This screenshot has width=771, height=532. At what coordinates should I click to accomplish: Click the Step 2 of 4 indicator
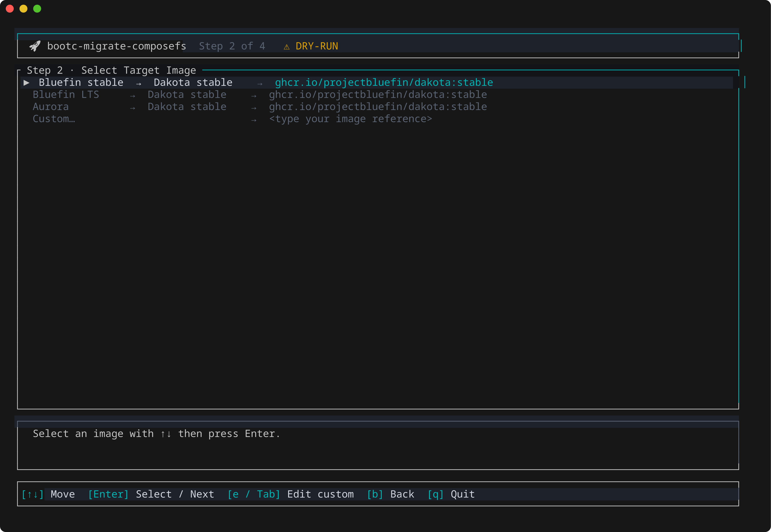click(x=232, y=46)
